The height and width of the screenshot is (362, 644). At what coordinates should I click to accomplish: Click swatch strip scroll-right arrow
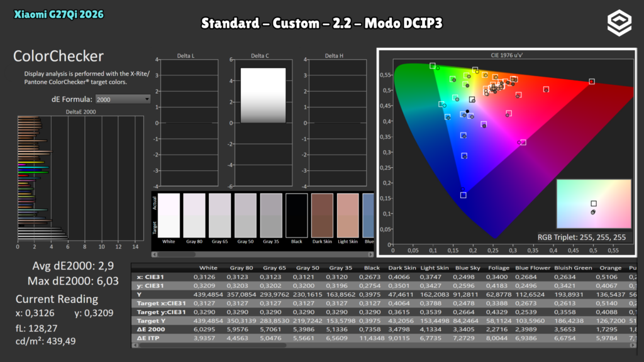[x=371, y=255]
